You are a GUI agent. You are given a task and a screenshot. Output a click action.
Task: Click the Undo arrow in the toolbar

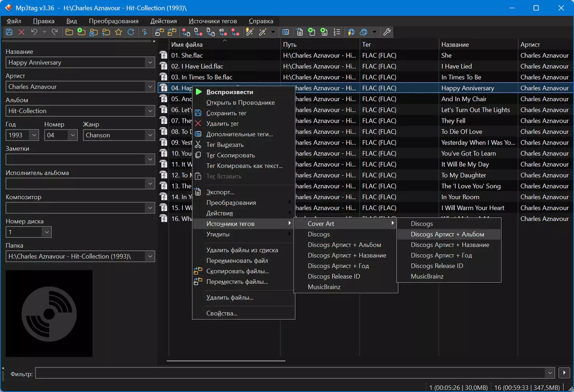34,32
